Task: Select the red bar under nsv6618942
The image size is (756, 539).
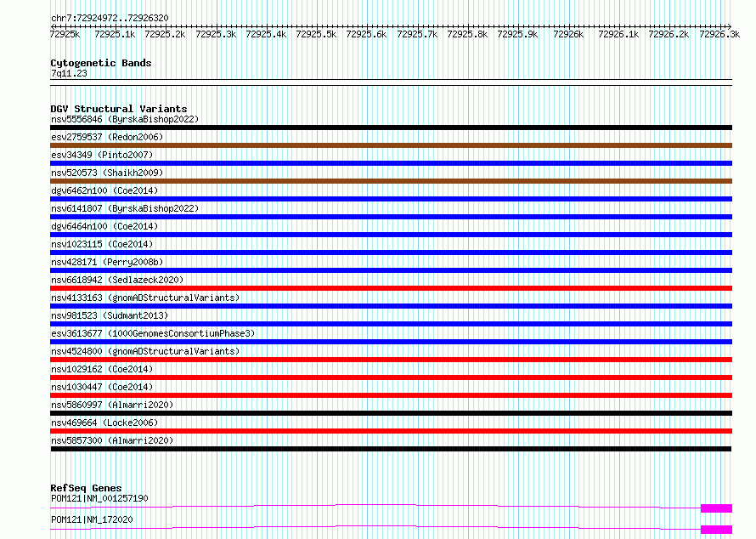Action: [x=391, y=288]
